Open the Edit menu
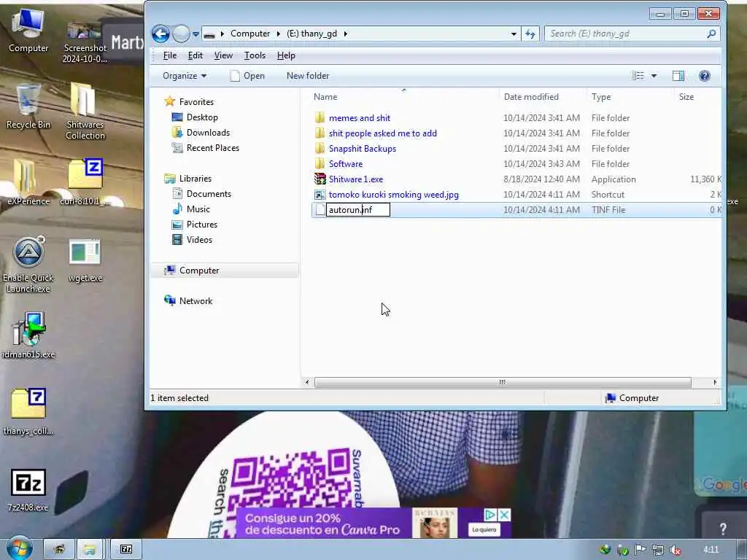747x560 pixels. 196,55
